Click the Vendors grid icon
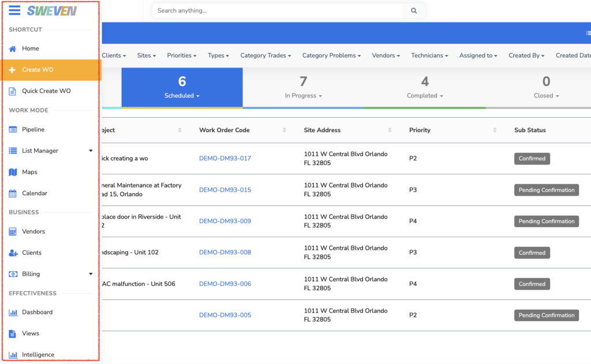Viewport: 591px width, 364px height. [x=13, y=232]
